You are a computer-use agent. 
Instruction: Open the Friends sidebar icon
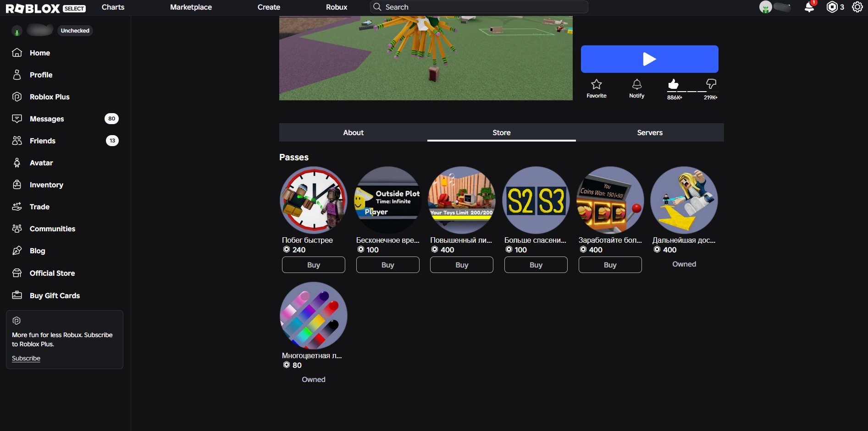pos(17,141)
